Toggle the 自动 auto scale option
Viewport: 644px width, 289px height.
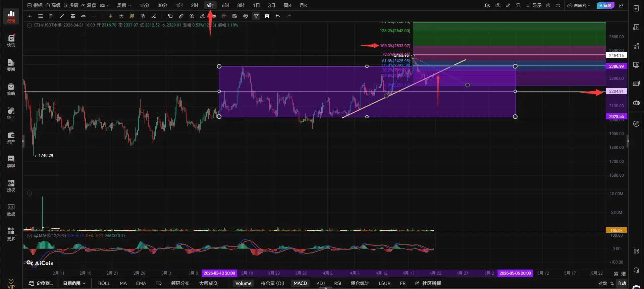point(622,283)
